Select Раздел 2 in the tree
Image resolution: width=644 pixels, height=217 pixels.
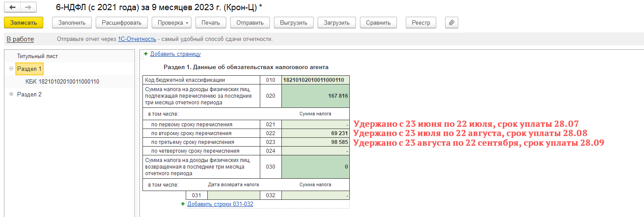[x=30, y=94]
